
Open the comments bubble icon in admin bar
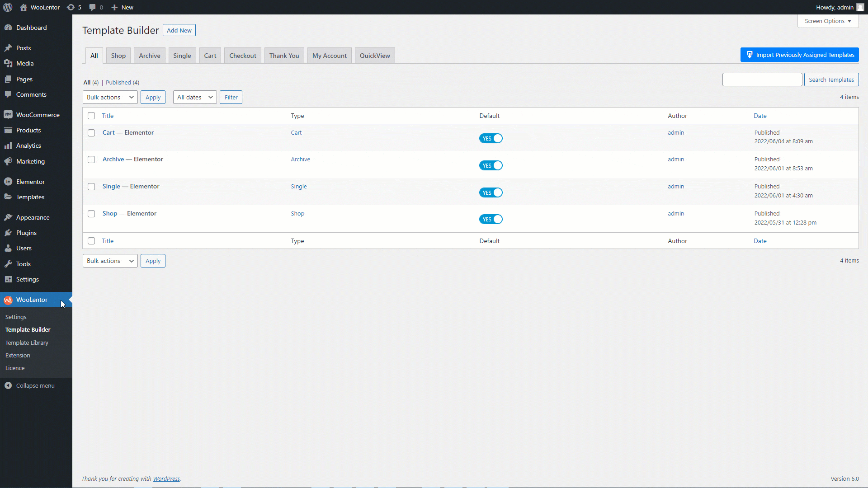[x=92, y=7]
